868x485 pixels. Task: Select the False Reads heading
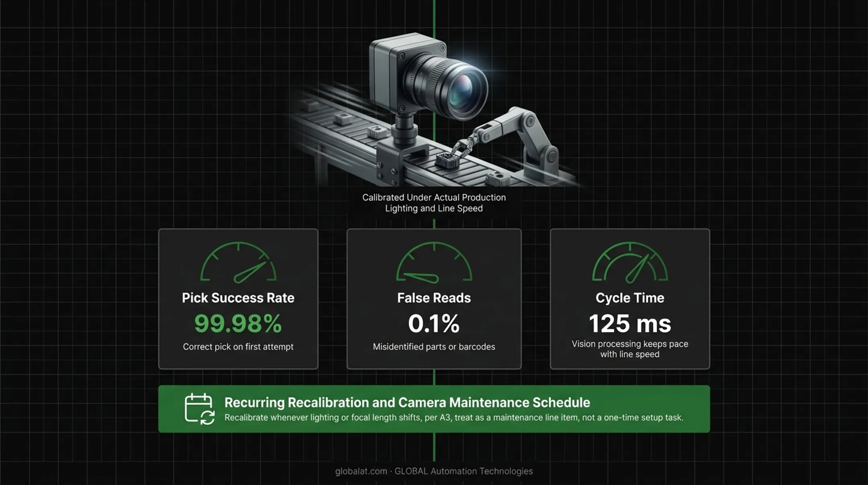pyautogui.click(x=434, y=298)
